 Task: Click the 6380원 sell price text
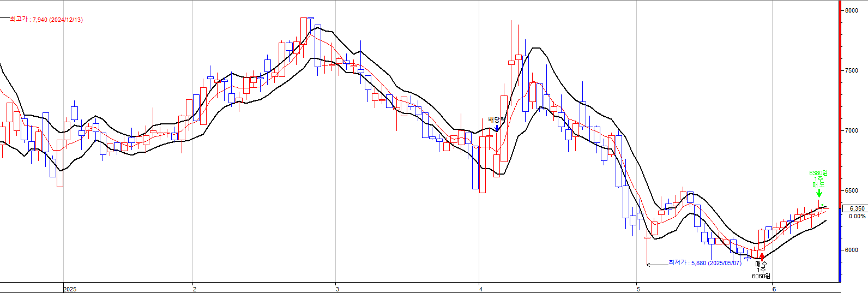click(818, 174)
